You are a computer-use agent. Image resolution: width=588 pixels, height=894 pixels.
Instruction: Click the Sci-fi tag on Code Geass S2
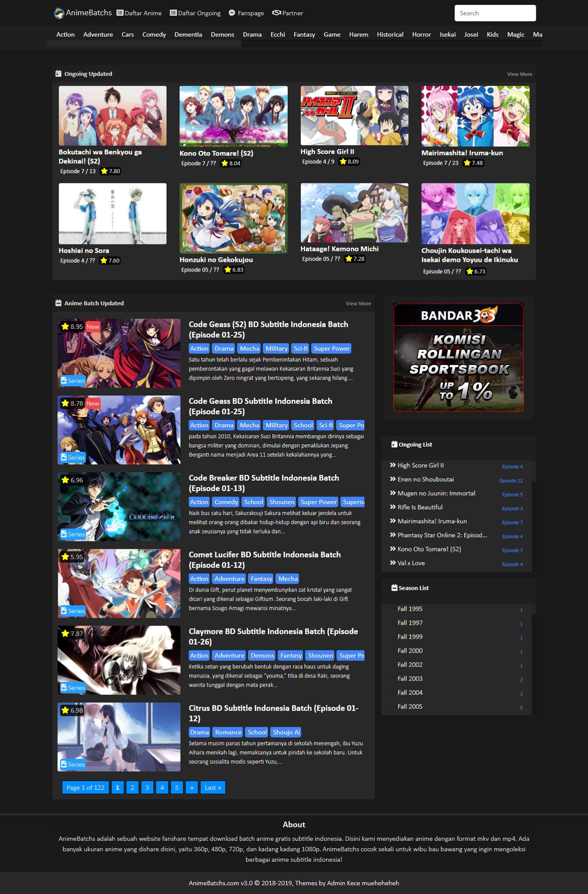(x=301, y=348)
